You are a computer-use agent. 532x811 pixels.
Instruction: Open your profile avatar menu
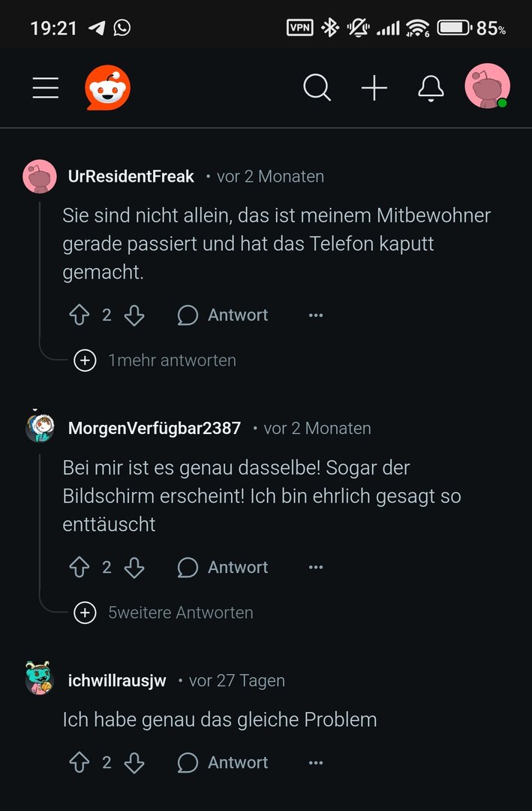(487, 86)
